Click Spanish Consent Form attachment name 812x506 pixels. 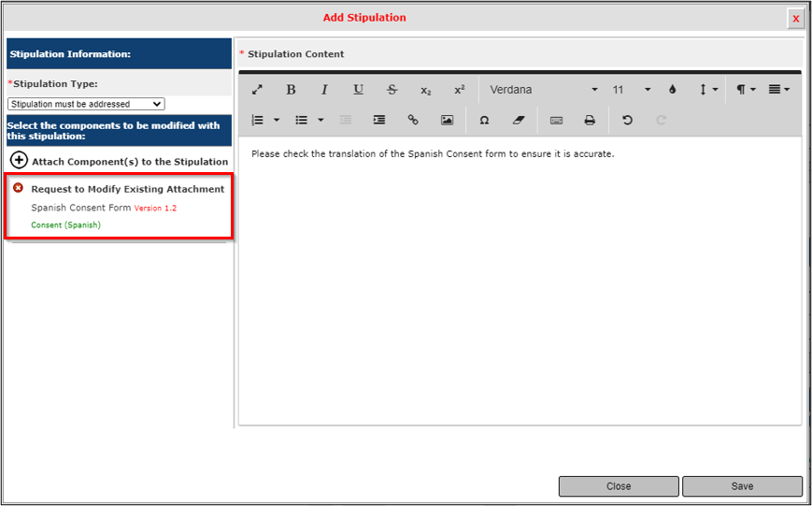(81, 208)
